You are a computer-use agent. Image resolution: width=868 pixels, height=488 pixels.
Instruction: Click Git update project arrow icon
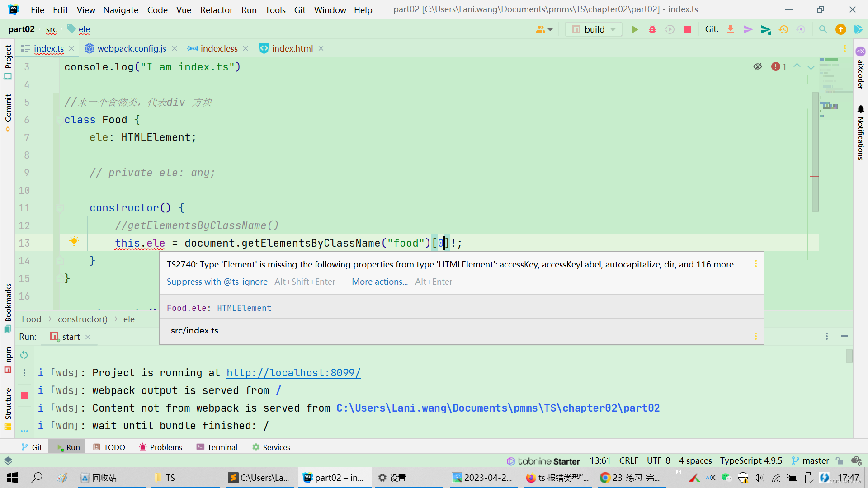click(x=730, y=29)
